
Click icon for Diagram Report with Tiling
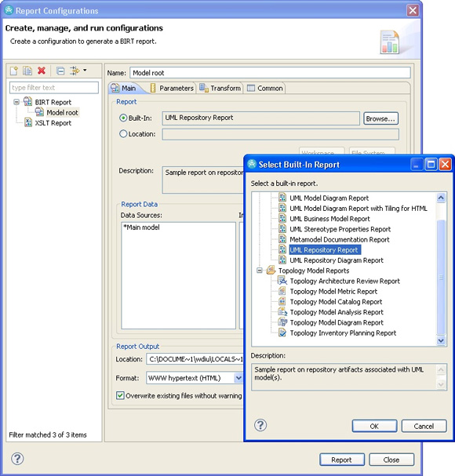pyautogui.click(x=282, y=208)
